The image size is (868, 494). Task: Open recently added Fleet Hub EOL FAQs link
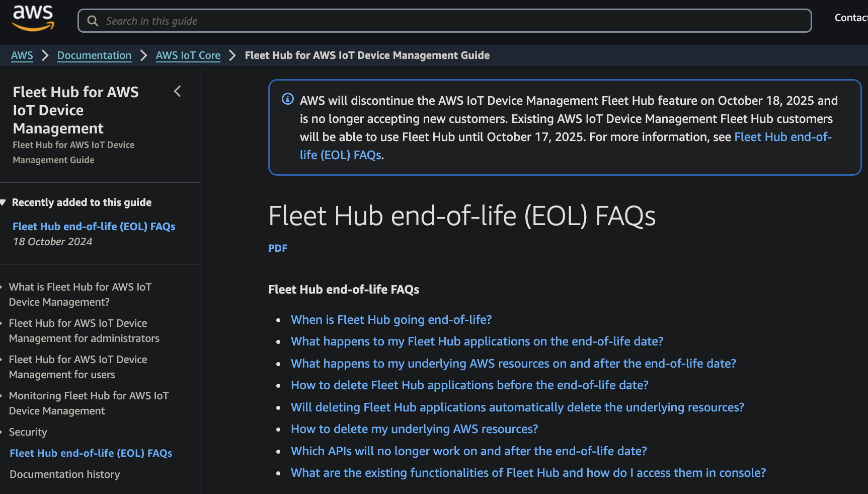pos(94,227)
